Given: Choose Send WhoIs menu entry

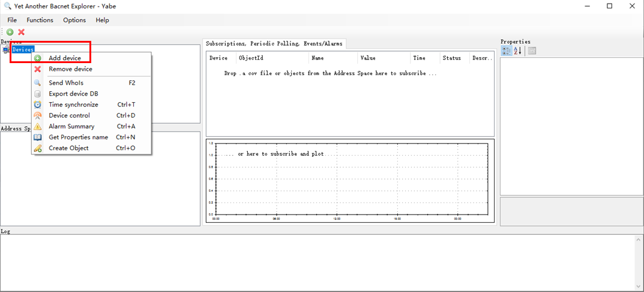Looking at the screenshot, I should click(92, 83).
